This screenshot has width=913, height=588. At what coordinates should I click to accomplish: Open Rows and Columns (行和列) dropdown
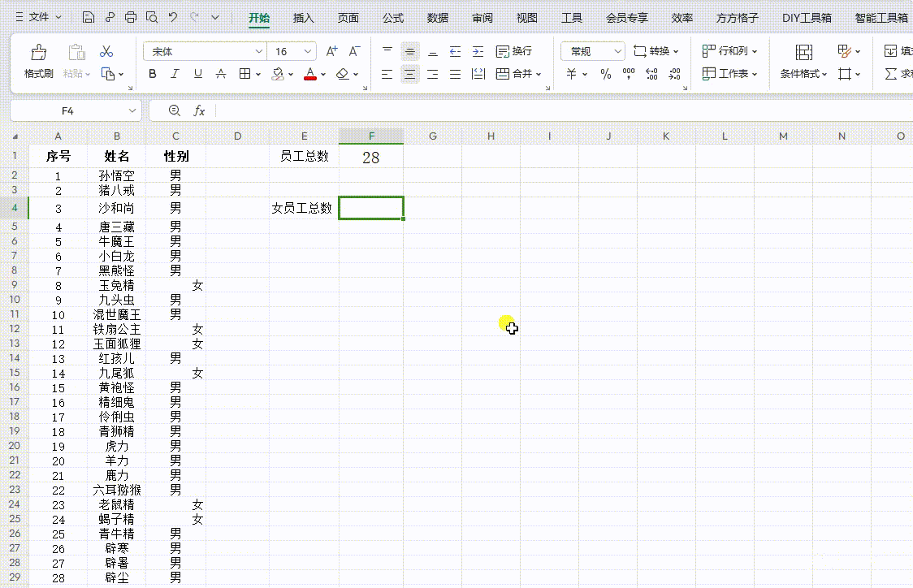click(729, 51)
